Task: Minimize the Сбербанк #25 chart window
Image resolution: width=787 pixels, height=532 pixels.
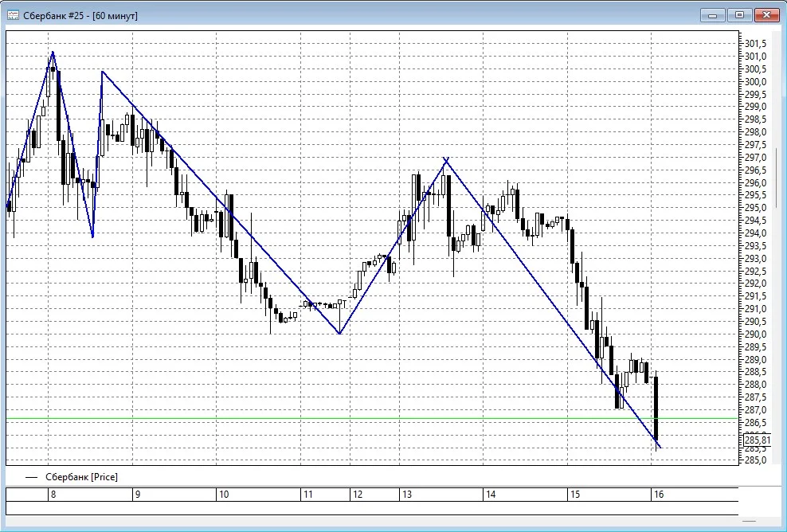Action: (712, 15)
